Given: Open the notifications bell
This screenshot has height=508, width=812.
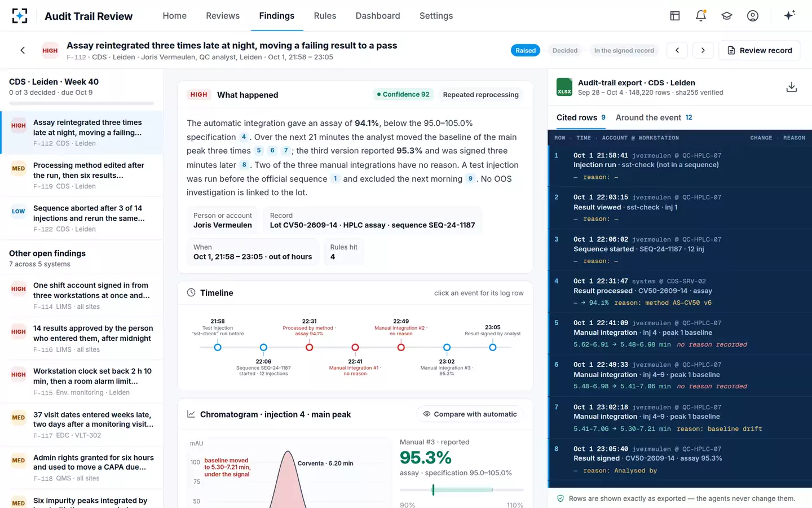Looking at the screenshot, I should pyautogui.click(x=701, y=16).
